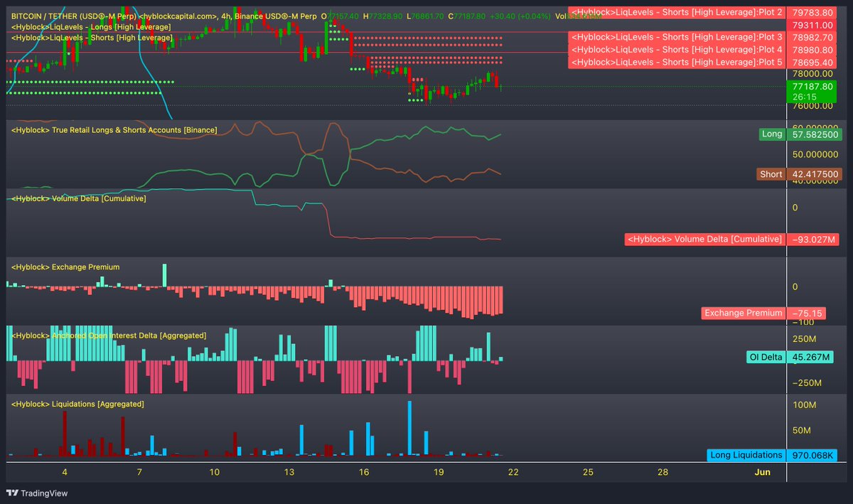Screen dimensions: 853x504
Task: Click the Shorts Plot 3 price label
Action: coord(677,37)
